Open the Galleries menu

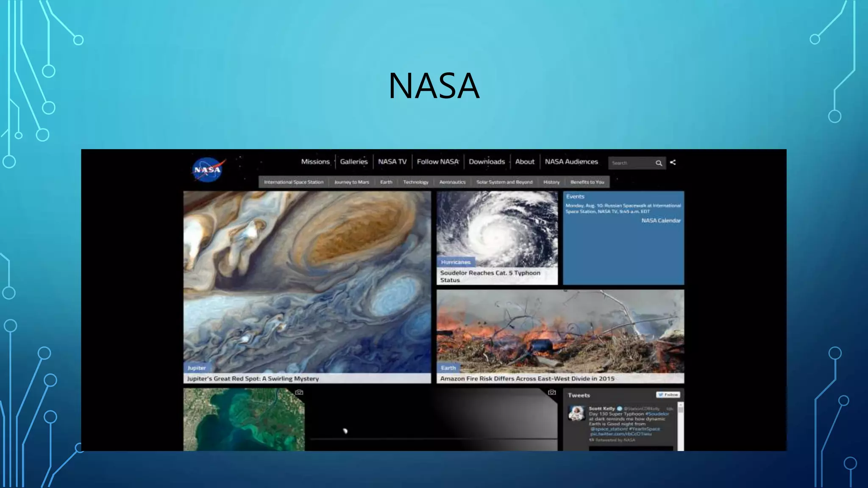point(354,161)
